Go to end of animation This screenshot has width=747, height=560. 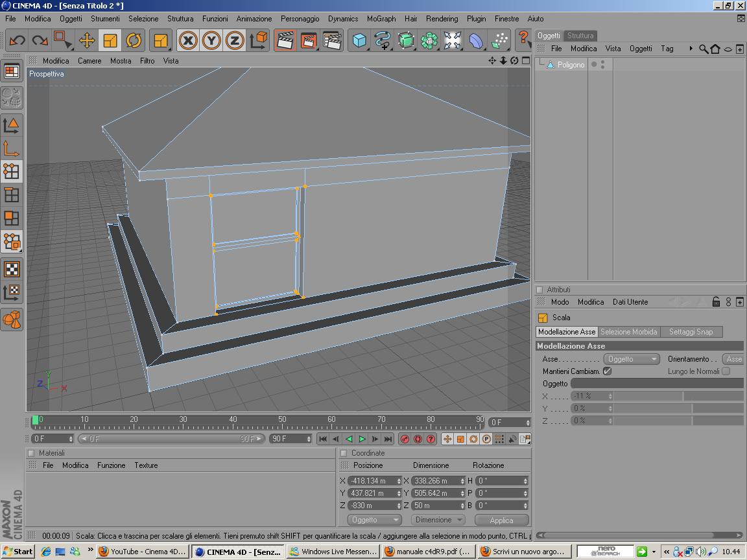[388, 439]
